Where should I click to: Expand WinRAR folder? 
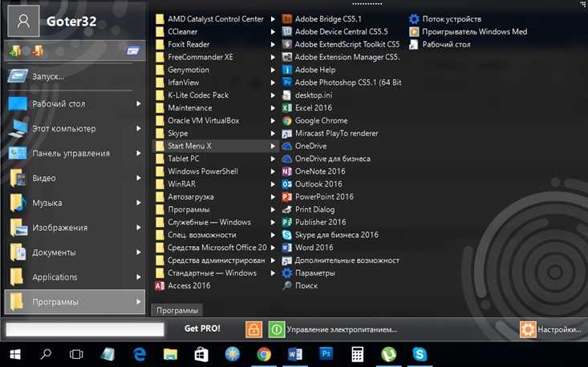tap(216, 184)
